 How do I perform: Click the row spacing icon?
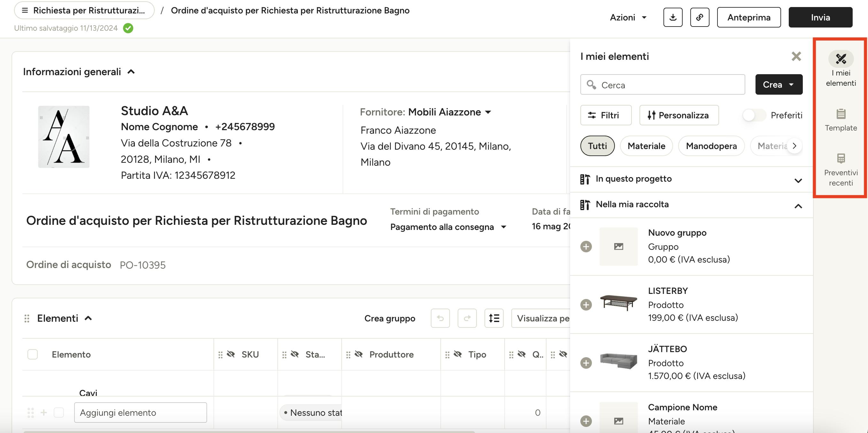tap(494, 318)
